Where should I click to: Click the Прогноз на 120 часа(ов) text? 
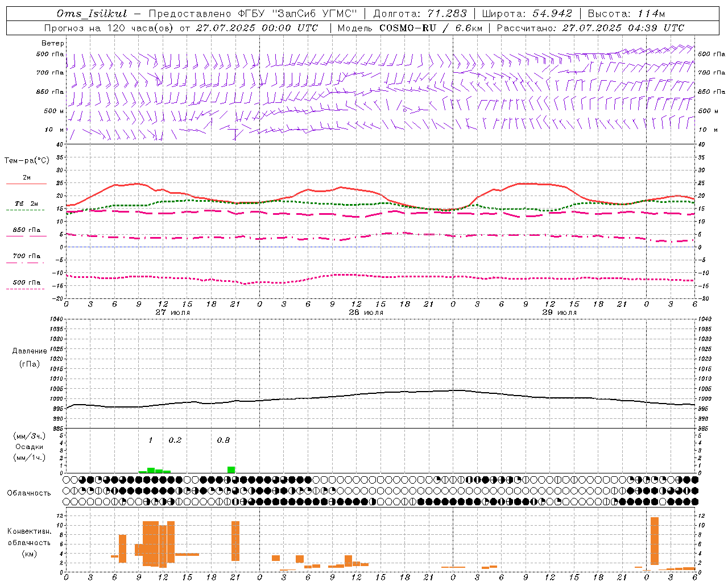(110, 28)
